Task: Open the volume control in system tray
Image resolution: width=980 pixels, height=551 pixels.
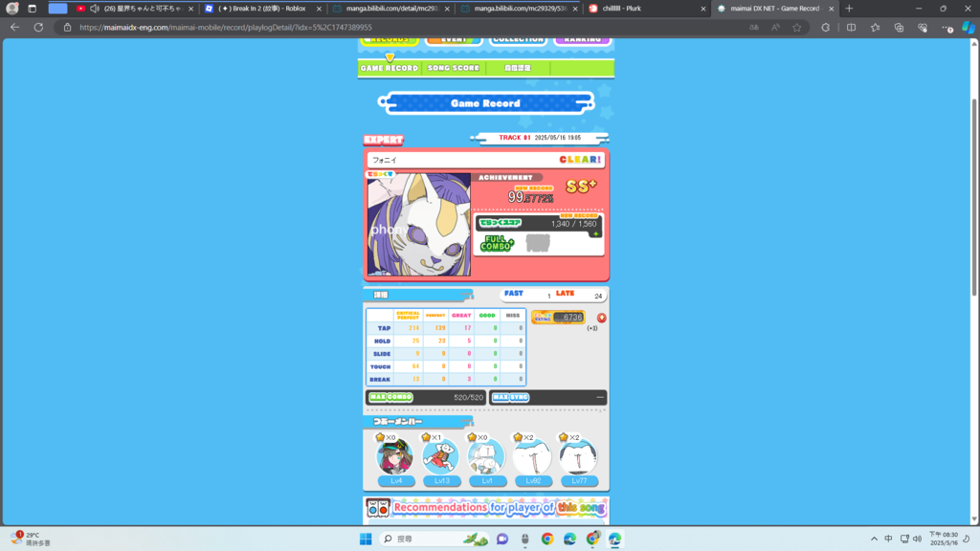Action: coord(917,539)
